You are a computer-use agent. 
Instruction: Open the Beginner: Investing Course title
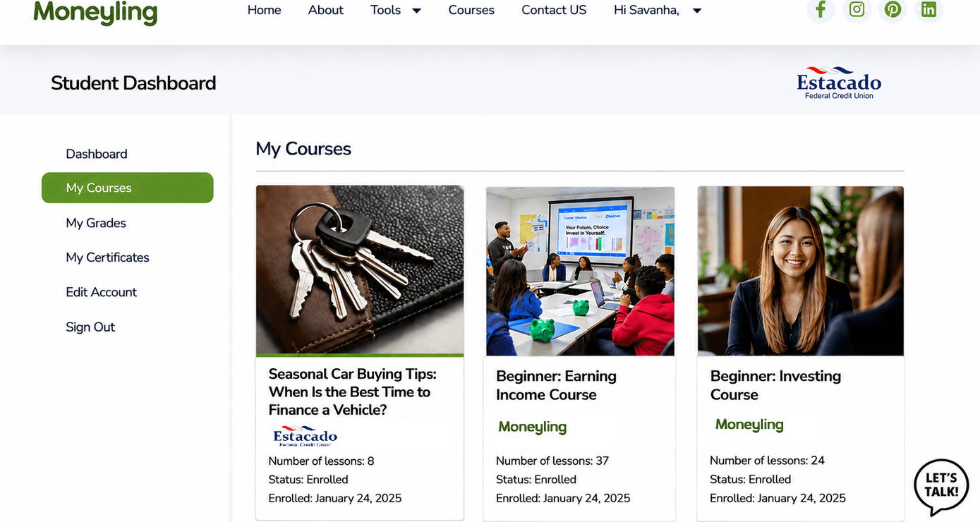tap(775, 385)
